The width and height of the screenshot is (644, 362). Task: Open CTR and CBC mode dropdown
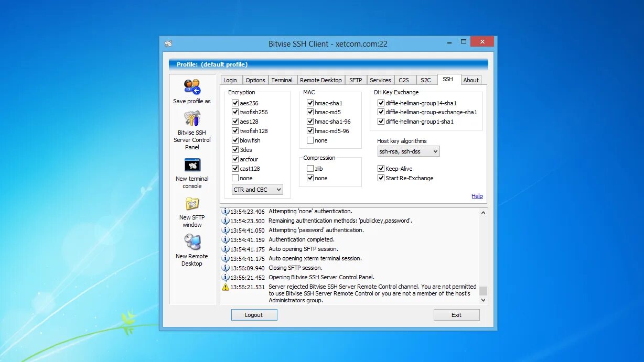[x=257, y=190]
